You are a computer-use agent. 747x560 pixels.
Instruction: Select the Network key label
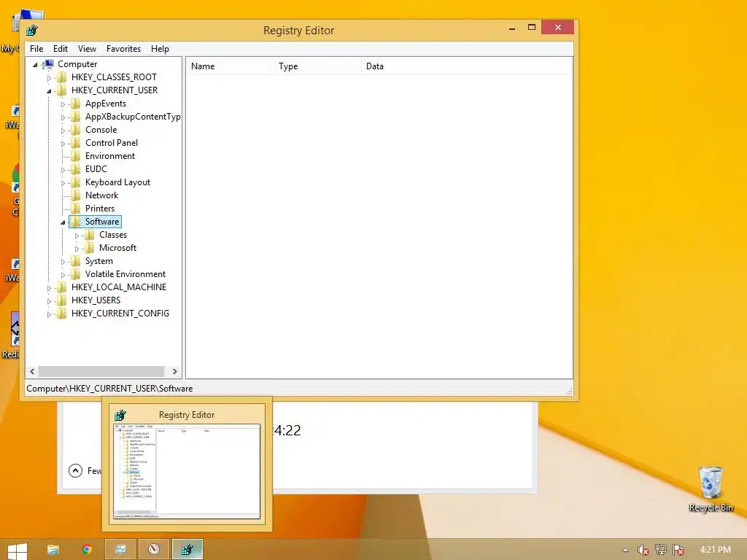click(x=101, y=195)
